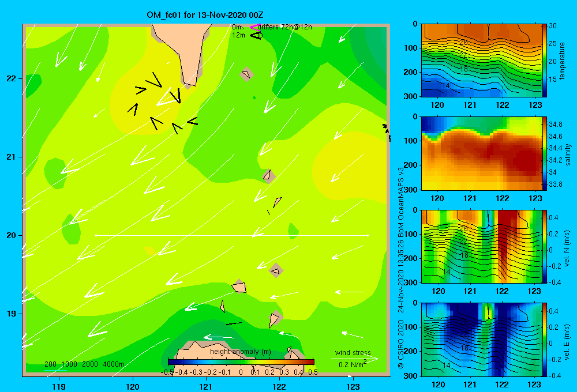This screenshot has height=392, width=577.
Task: Click the "drifters 72h@12h" legend text
Action: [x=284, y=27]
